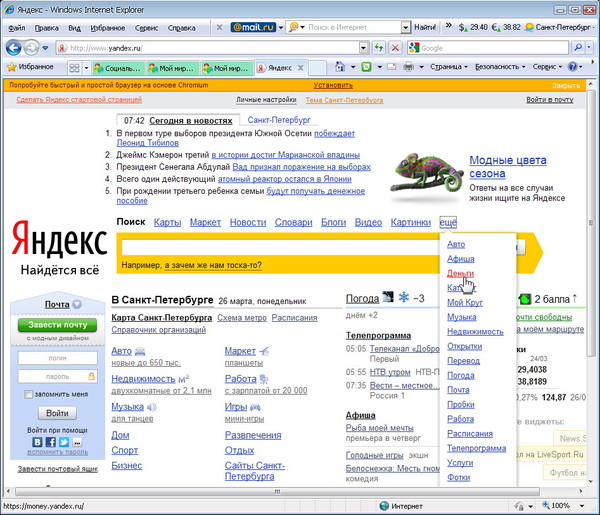Screen dimensions: 600x515
Task: Select Деньги in the ещё dropdown
Action: click(x=460, y=273)
